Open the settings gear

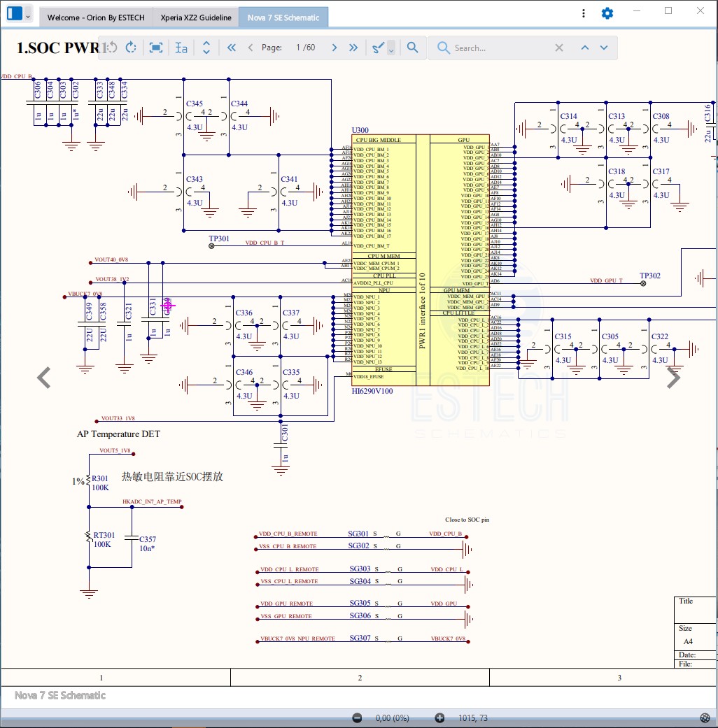(x=607, y=13)
